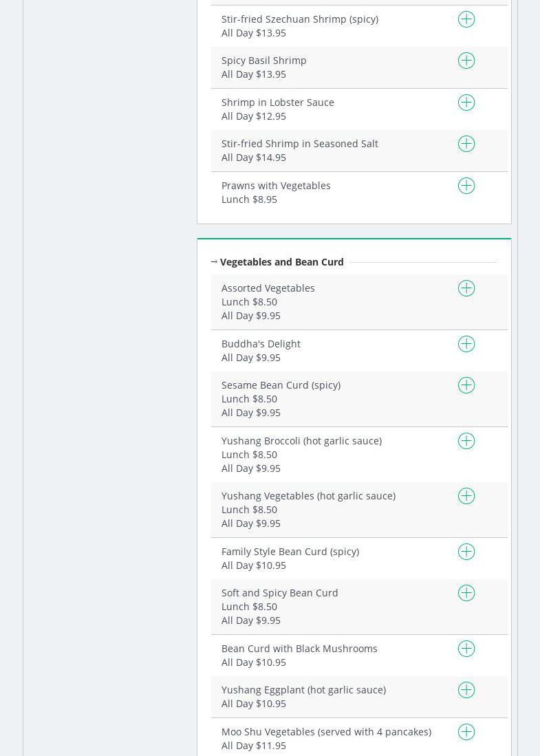Click plus icon for Spicy Basil Shrimp

coord(466,61)
